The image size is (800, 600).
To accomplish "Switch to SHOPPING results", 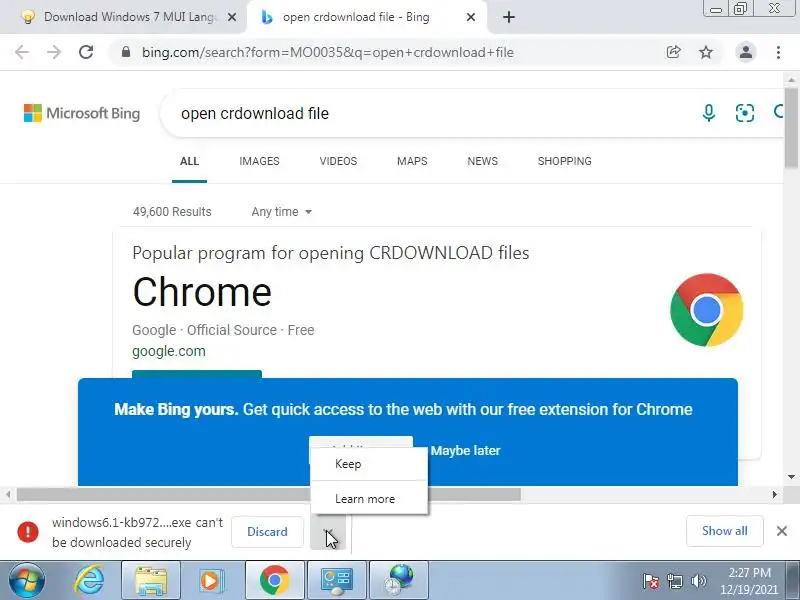I will point(565,161).
